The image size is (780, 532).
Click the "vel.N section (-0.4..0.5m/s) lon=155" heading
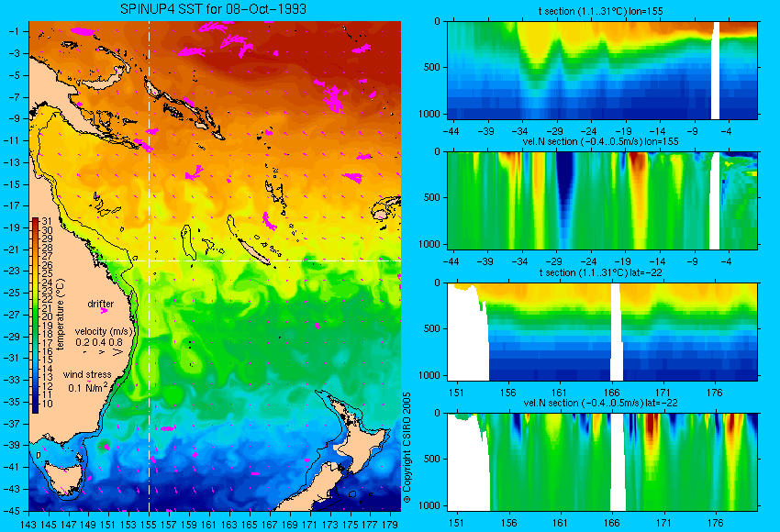coord(600,141)
